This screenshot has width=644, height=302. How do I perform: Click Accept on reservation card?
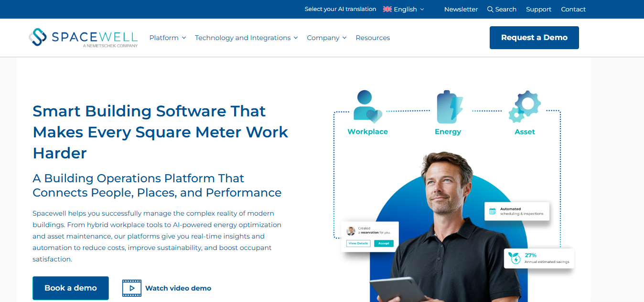click(x=384, y=243)
